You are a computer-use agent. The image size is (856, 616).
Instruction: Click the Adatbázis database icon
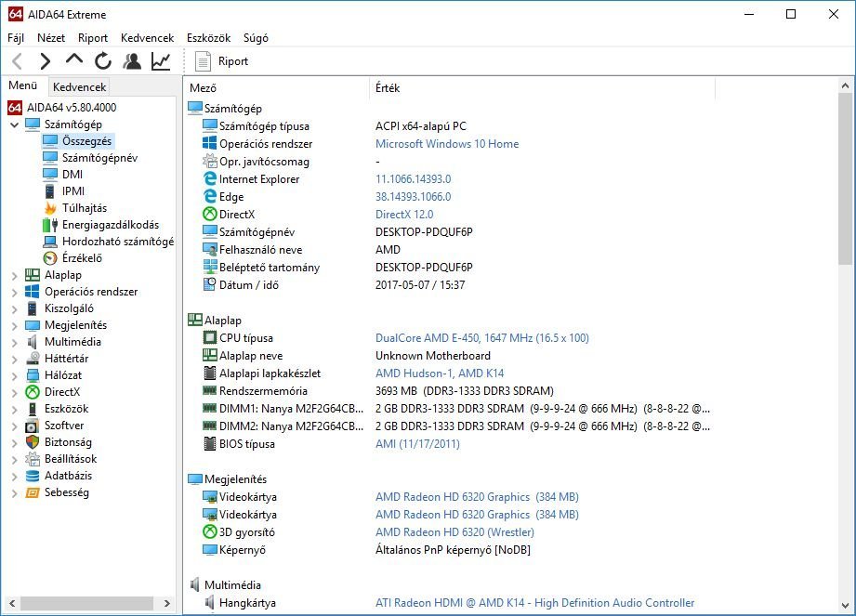33,476
